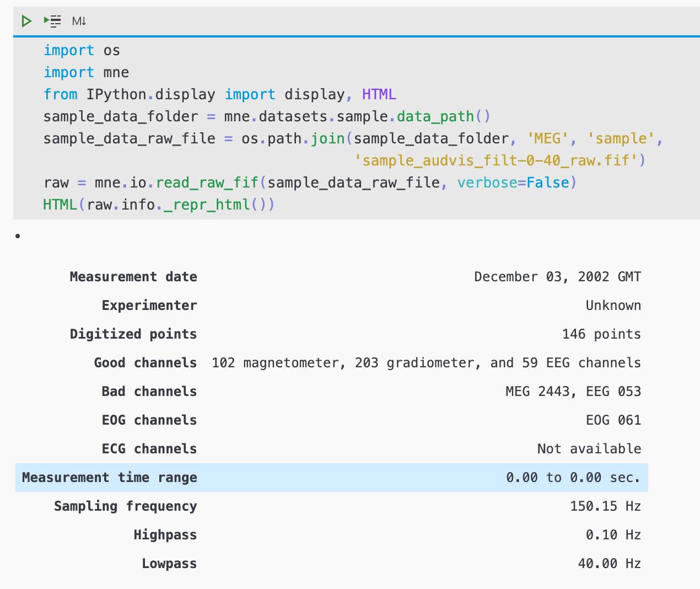Run the cell with the play icon
The height and width of the screenshot is (589, 700).
(26, 22)
